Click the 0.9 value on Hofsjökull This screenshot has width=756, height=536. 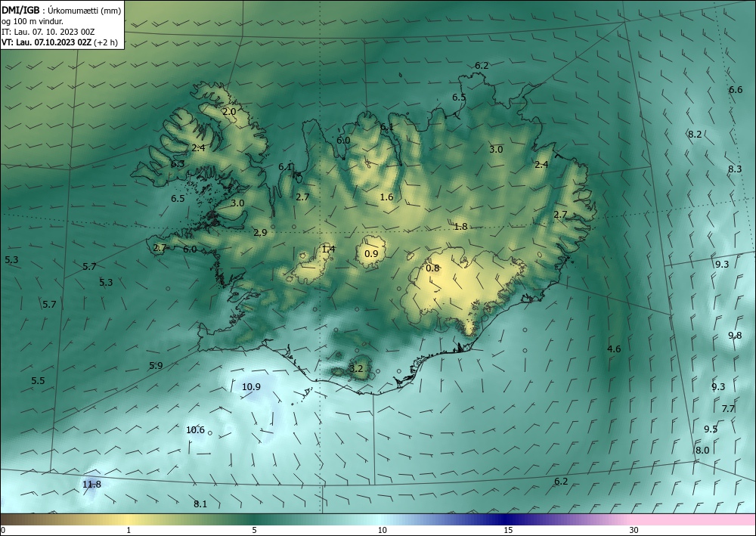371,253
